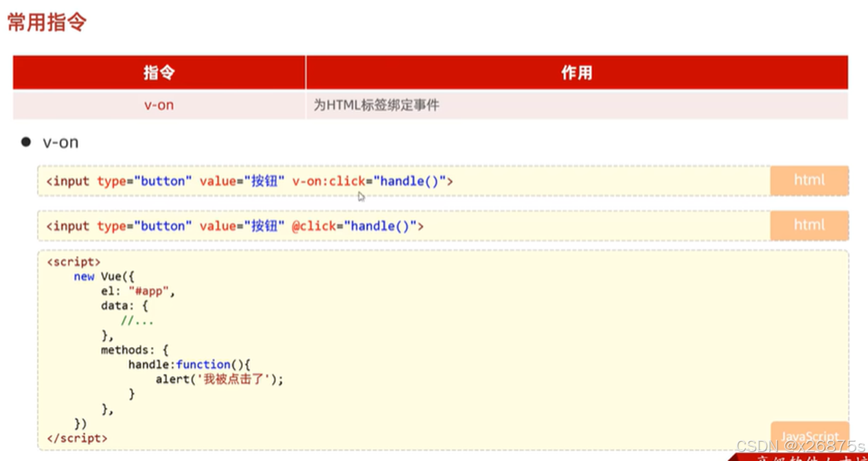Click the el: "#app" line
Viewport: 868px width, 461px height.
point(138,291)
